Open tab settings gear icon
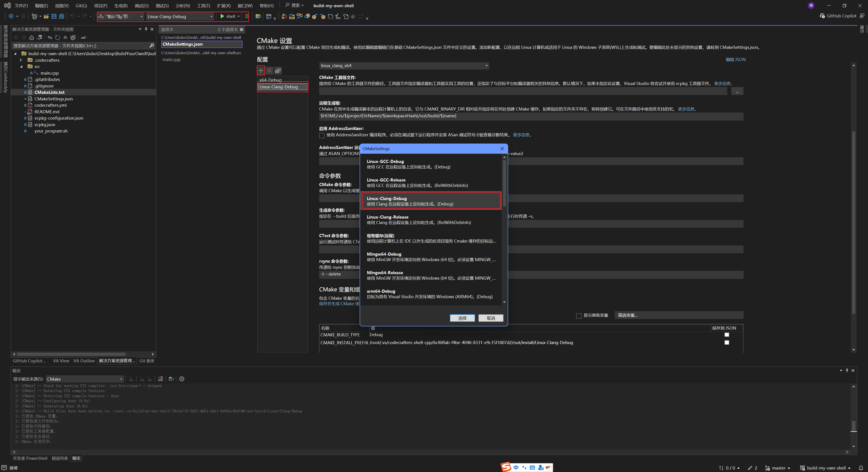The width and height of the screenshot is (868, 472). pos(241,29)
